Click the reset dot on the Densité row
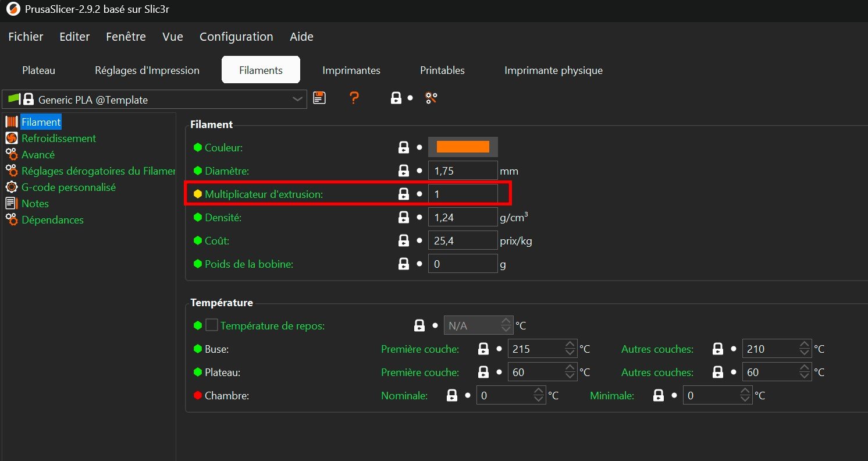This screenshot has width=868, height=461. click(419, 218)
